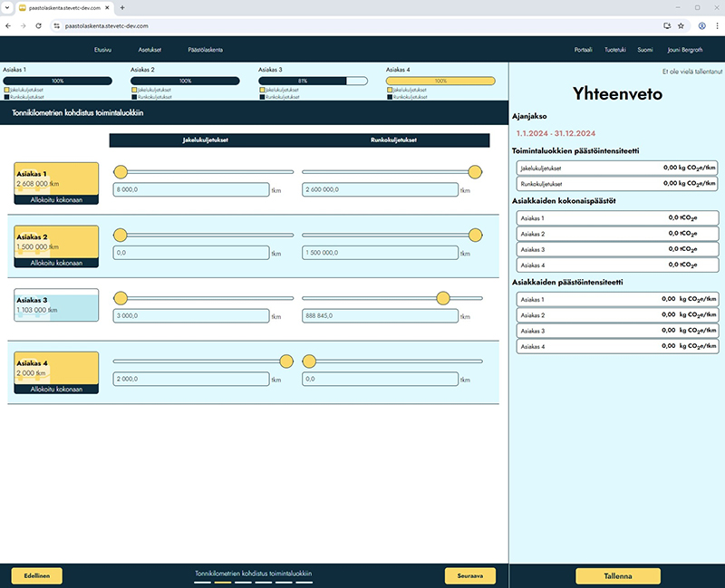
Task: Bookmark this page with the star icon
Action: [x=681, y=25]
